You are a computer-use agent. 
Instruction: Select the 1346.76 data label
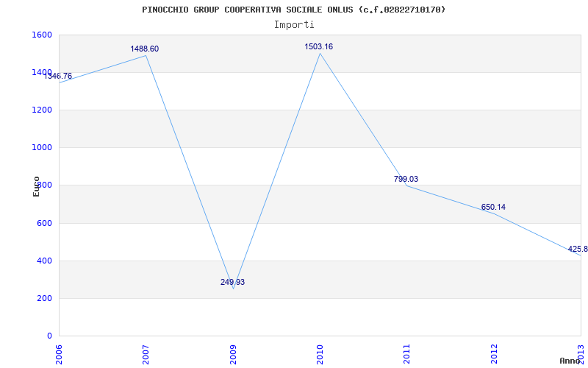point(57,77)
